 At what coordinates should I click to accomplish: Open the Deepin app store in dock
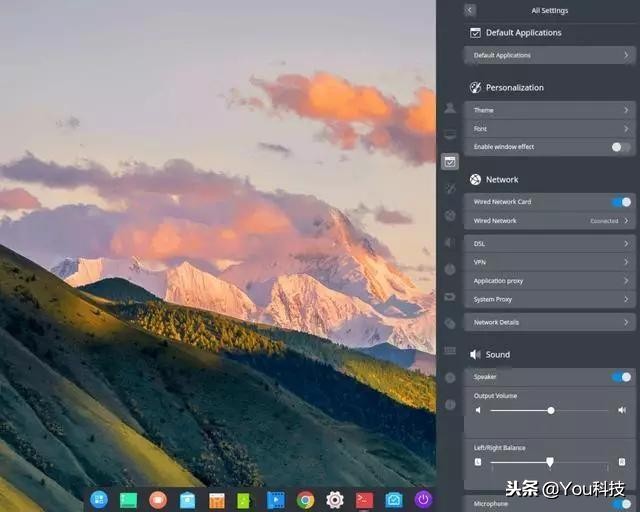pyautogui.click(x=187, y=499)
